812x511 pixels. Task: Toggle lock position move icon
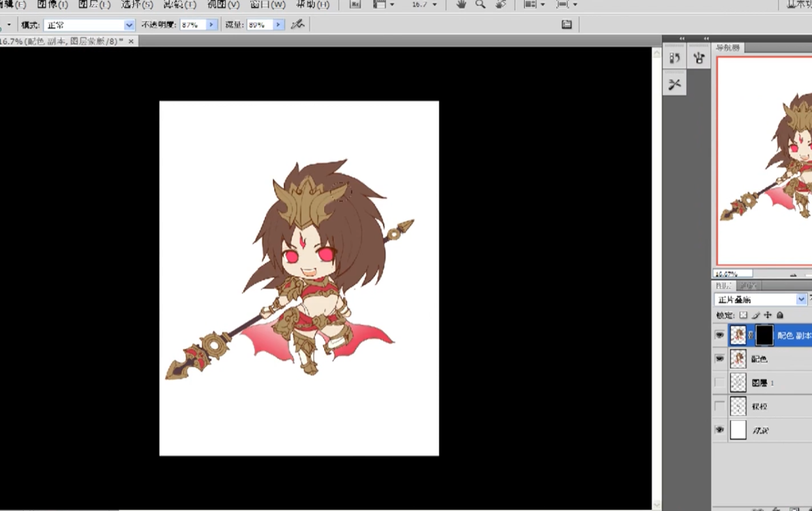768,315
